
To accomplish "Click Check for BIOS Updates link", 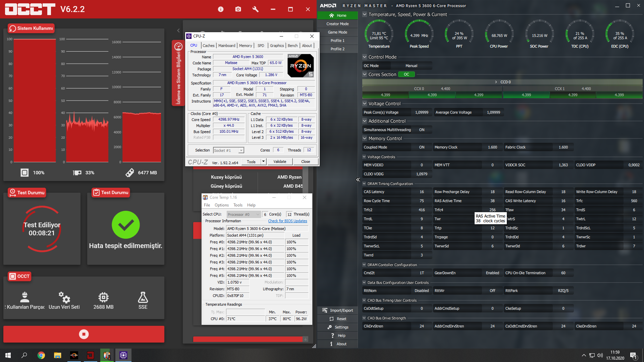I will [287, 221].
